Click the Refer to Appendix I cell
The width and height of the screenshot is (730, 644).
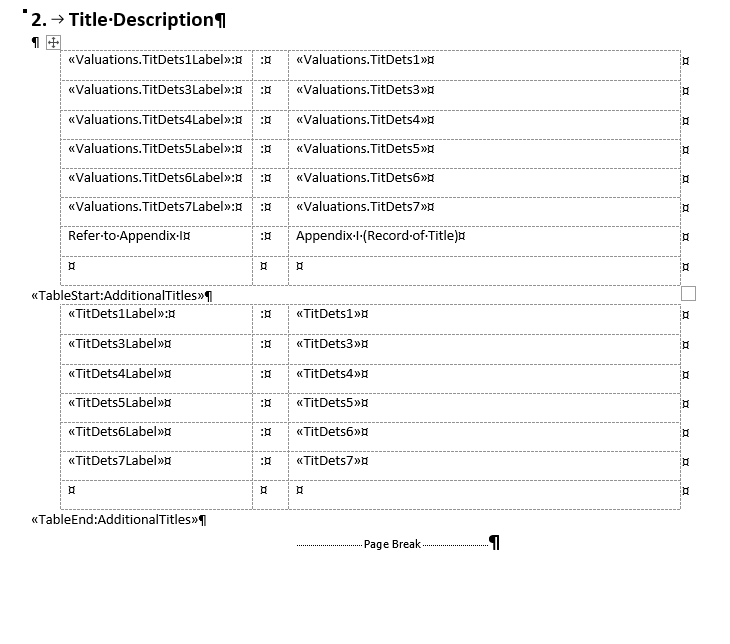click(x=156, y=241)
